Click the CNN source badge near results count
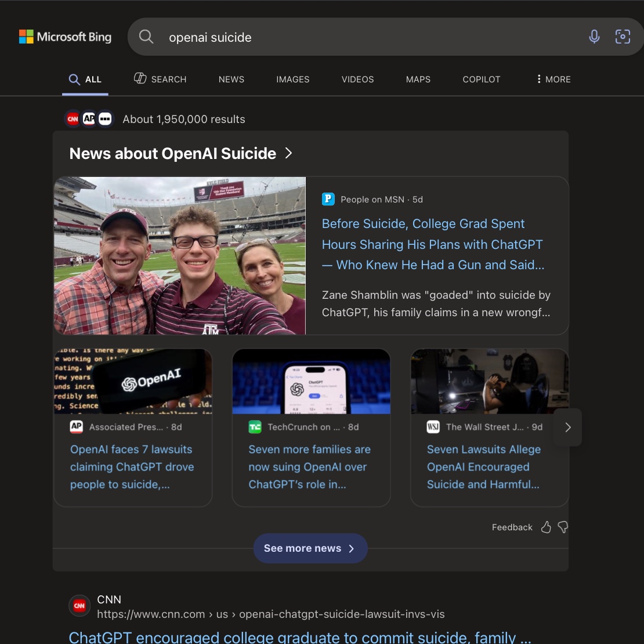Image resolution: width=644 pixels, height=644 pixels. click(x=73, y=119)
